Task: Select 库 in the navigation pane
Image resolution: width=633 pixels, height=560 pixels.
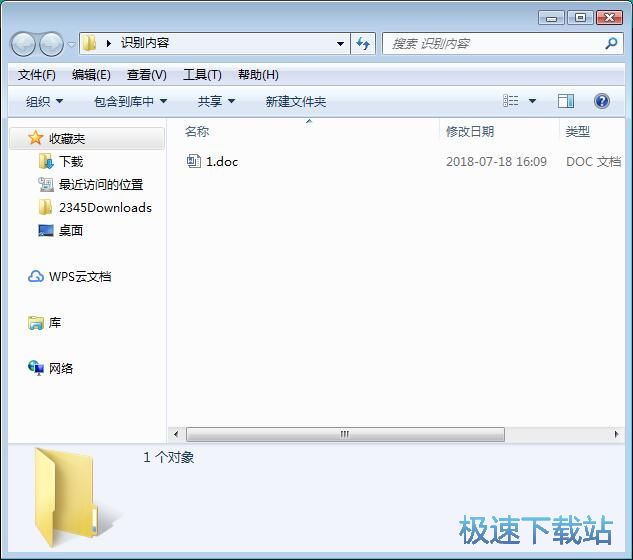Action: [54, 323]
